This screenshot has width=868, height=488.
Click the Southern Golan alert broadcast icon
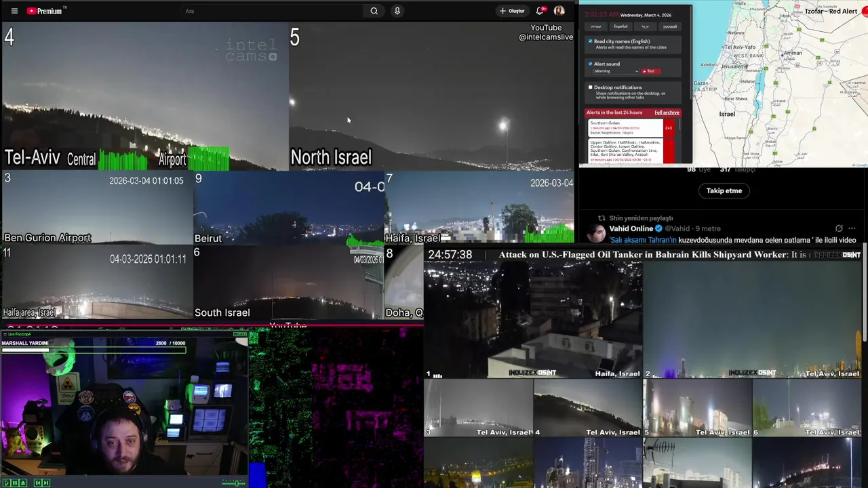[x=669, y=128]
